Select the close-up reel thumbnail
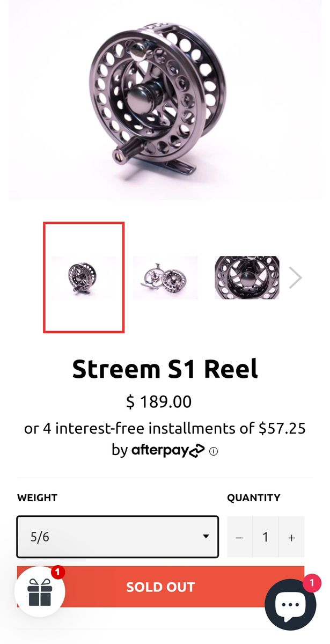330x644 pixels. 247,277
